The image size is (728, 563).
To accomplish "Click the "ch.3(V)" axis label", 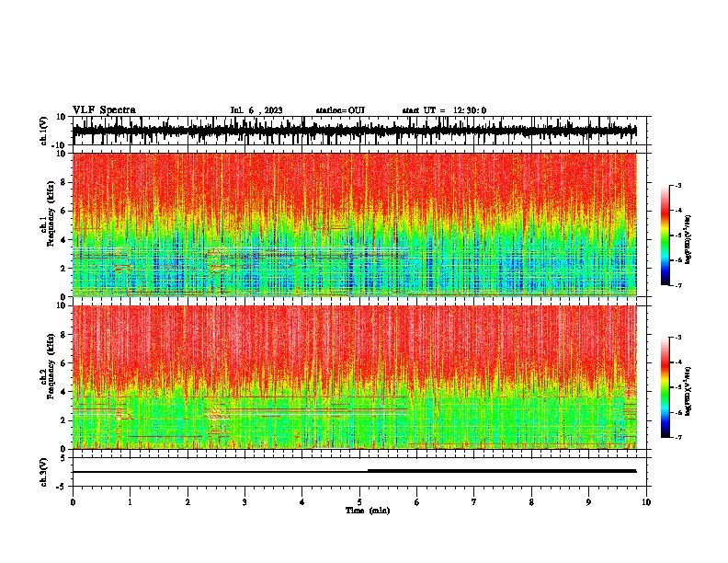I will pyautogui.click(x=44, y=472).
